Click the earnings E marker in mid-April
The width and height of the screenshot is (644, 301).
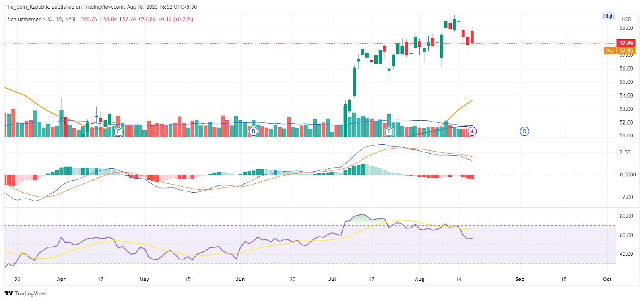click(x=118, y=131)
